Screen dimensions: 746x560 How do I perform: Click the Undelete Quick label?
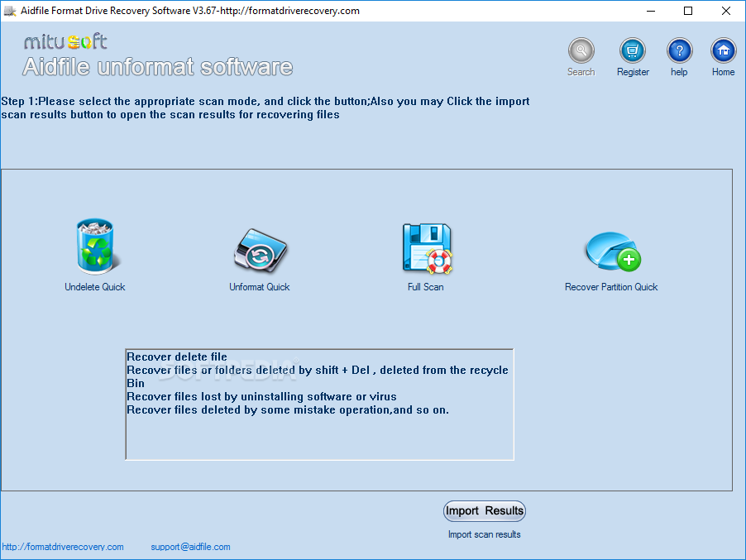(94, 287)
